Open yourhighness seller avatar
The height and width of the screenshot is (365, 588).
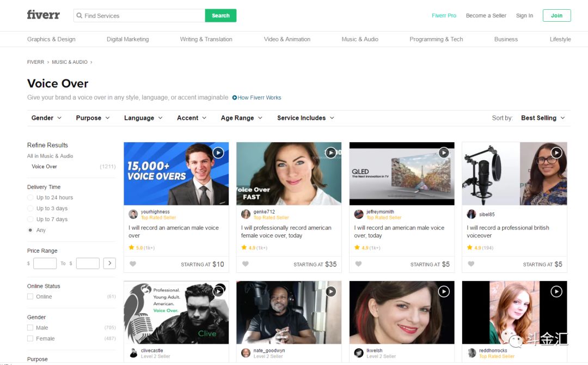pos(133,214)
